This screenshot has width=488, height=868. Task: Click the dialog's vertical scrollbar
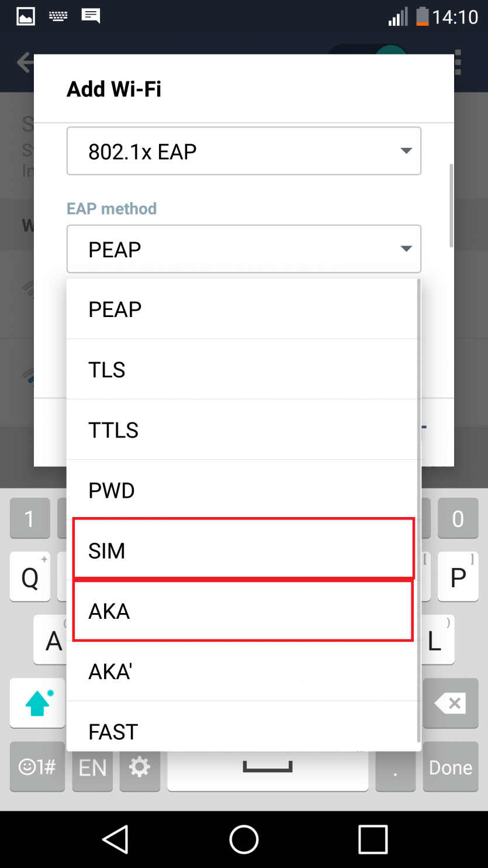click(451, 205)
